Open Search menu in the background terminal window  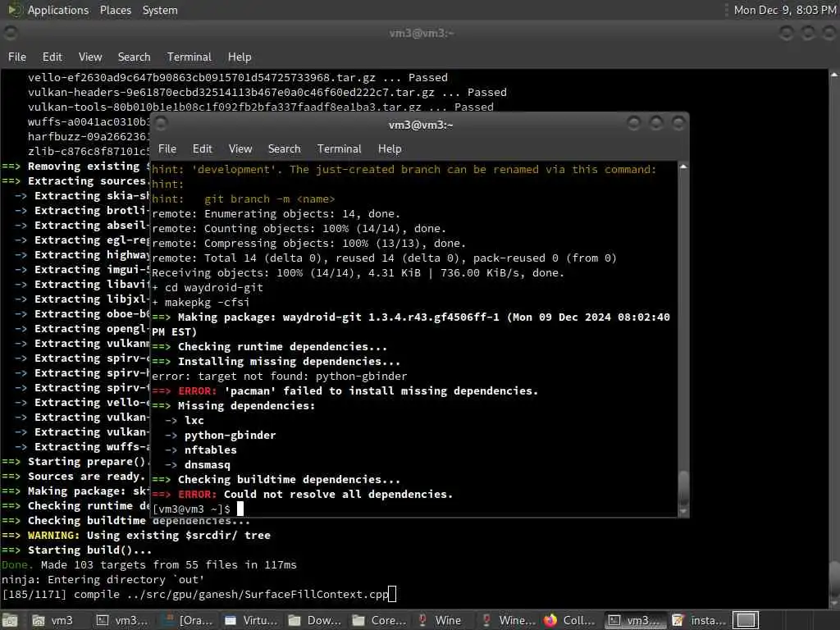click(x=134, y=57)
